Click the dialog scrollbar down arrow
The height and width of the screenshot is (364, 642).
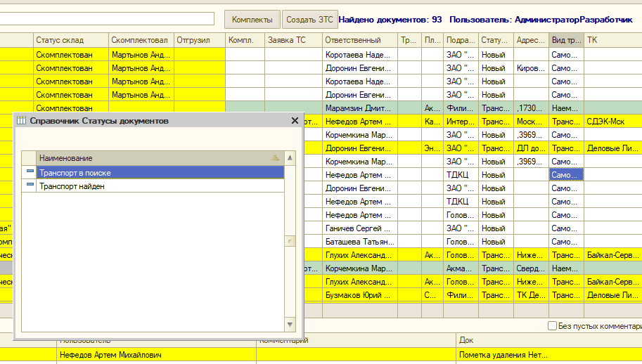click(290, 325)
